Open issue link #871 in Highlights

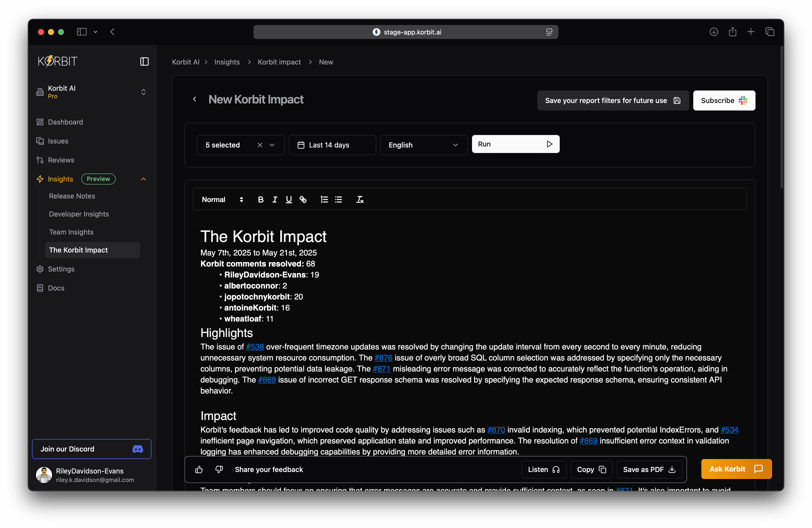(381, 369)
